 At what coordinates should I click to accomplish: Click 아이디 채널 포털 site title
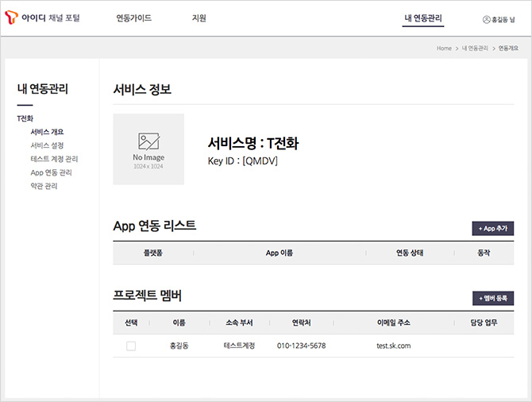(x=50, y=17)
